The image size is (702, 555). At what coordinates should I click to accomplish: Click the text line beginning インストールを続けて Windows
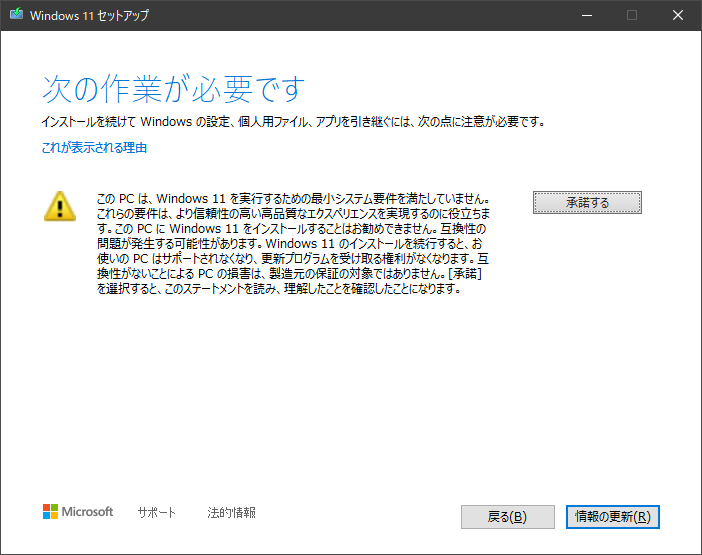pyautogui.click(x=293, y=121)
